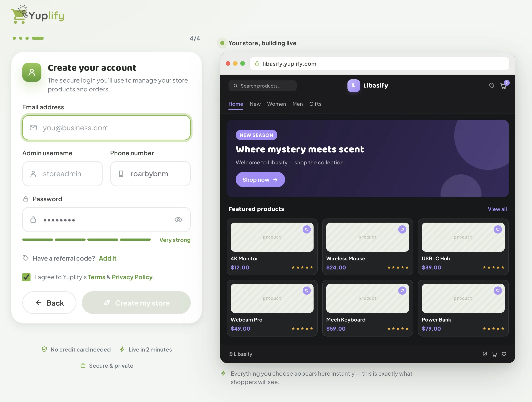532x402 pixels.
Task: Click the wishlist heart in Libasify header
Action: [491, 86]
